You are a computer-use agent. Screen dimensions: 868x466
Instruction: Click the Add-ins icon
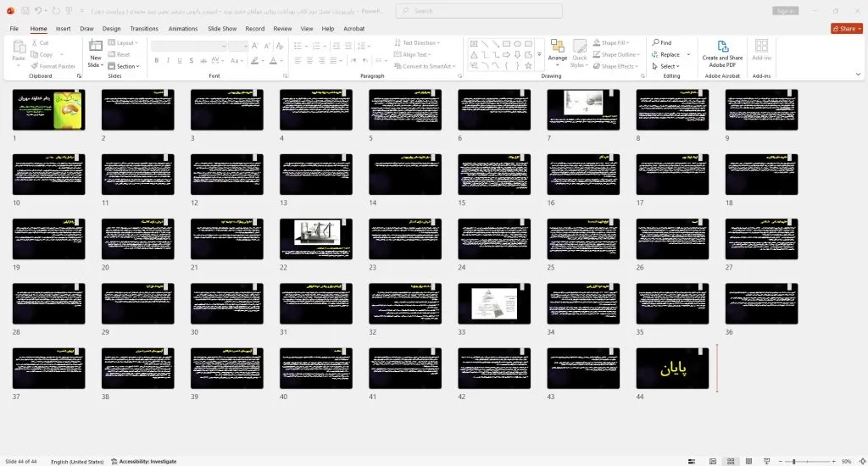pos(762,46)
